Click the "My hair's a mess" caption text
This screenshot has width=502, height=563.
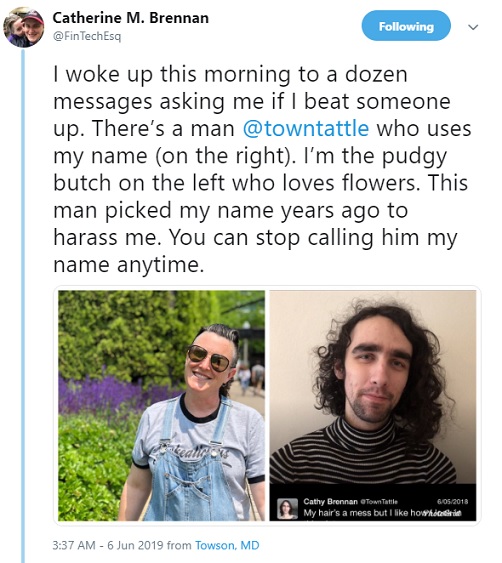(x=382, y=513)
